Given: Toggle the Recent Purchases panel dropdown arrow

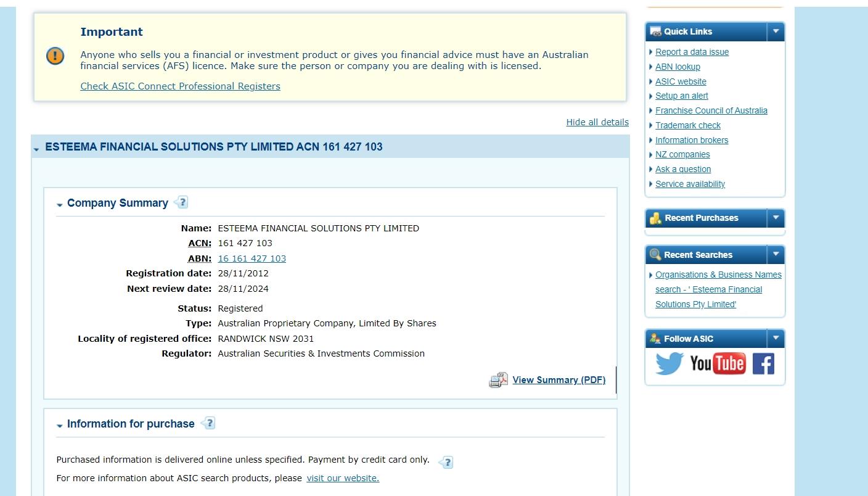Looking at the screenshot, I should pyautogui.click(x=776, y=218).
